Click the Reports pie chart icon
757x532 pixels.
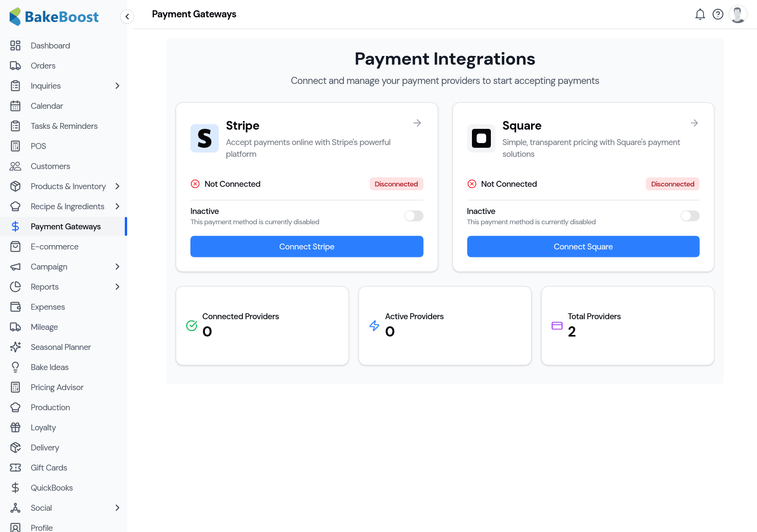coord(15,287)
